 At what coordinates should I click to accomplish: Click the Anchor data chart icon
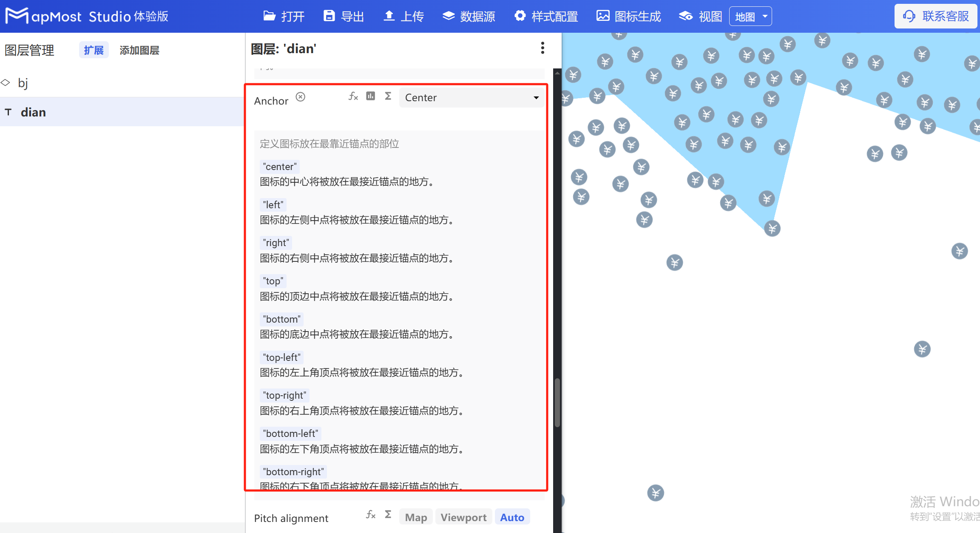(x=371, y=96)
